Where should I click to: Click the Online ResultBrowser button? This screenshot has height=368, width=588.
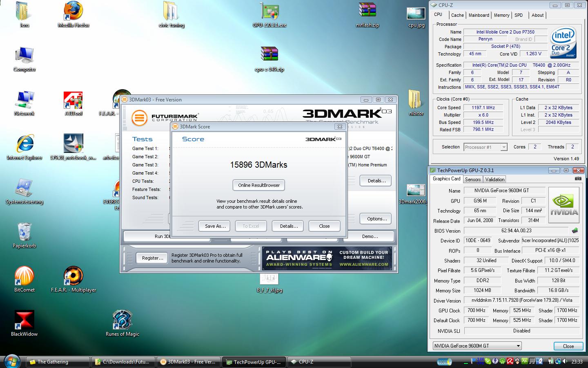click(259, 185)
